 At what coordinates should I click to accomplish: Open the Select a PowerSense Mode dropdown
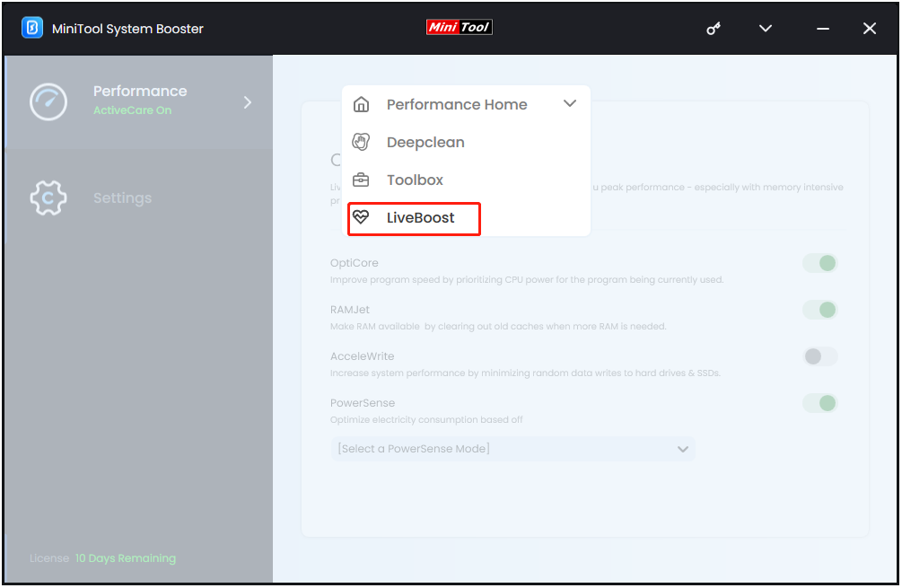pyautogui.click(x=512, y=449)
